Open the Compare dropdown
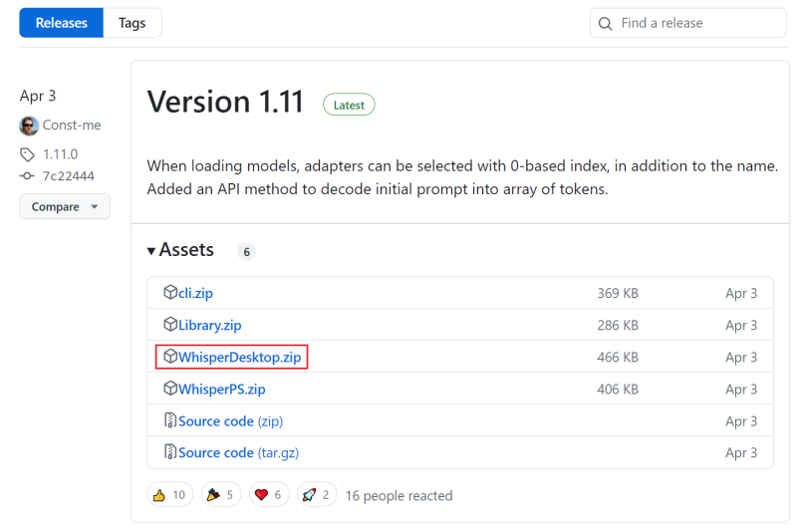This screenshot has width=797, height=532. pos(65,206)
